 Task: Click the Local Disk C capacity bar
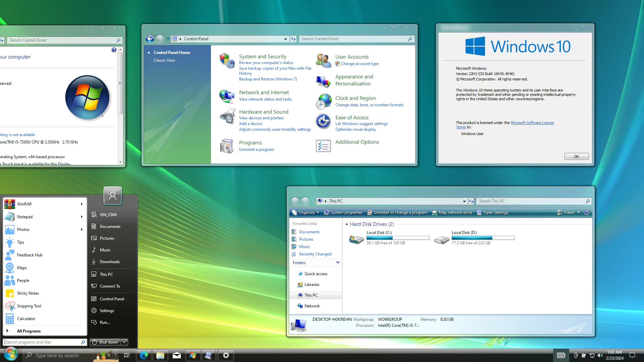(397, 238)
